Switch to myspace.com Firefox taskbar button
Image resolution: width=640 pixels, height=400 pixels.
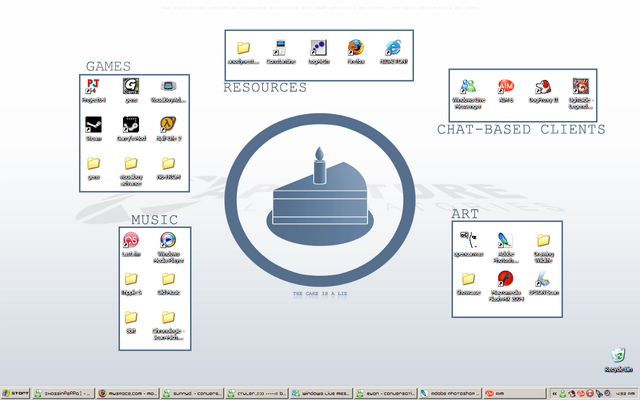128,393
